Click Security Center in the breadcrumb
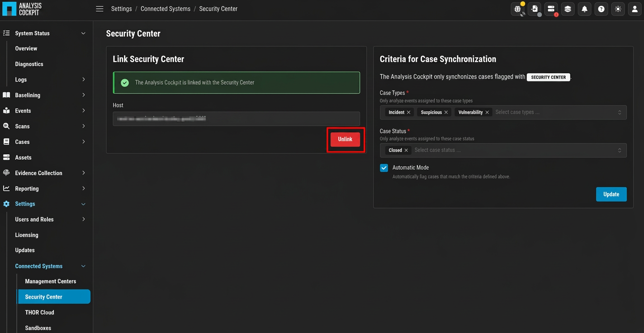Viewport: 644px width, 333px height. [218, 9]
